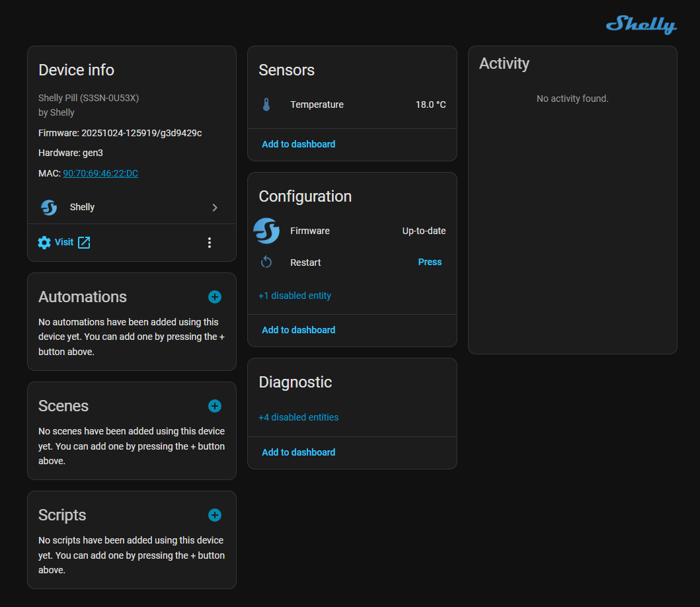Open the three-dot device menu
The height and width of the screenshot is (607, 700).
[x=210, y=243]
